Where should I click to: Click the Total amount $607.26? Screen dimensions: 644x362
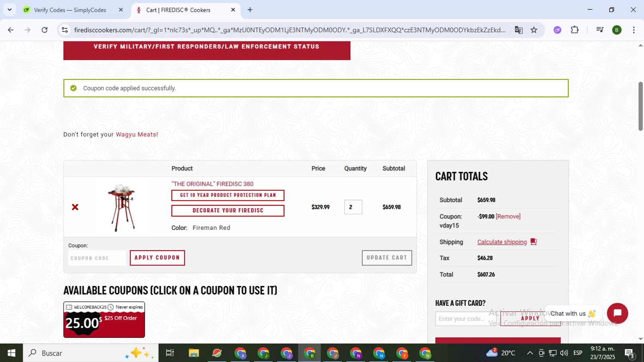point(486,274)
